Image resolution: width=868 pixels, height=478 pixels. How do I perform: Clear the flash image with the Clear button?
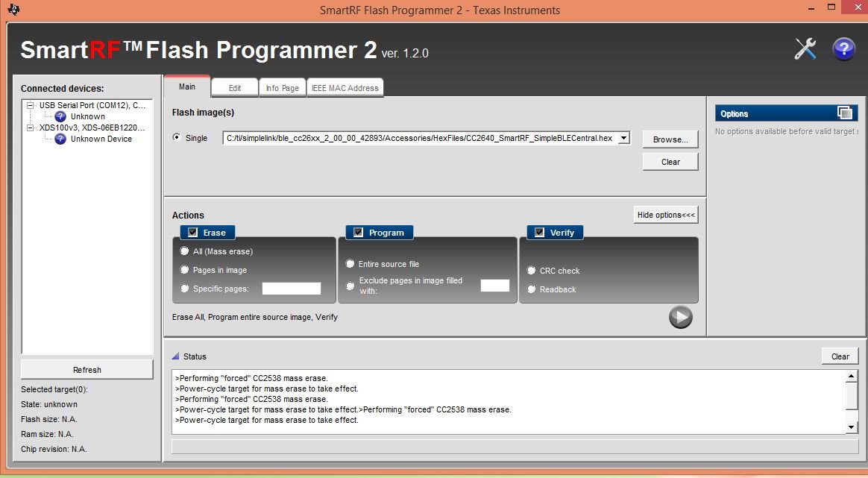(x=670, y=162)
